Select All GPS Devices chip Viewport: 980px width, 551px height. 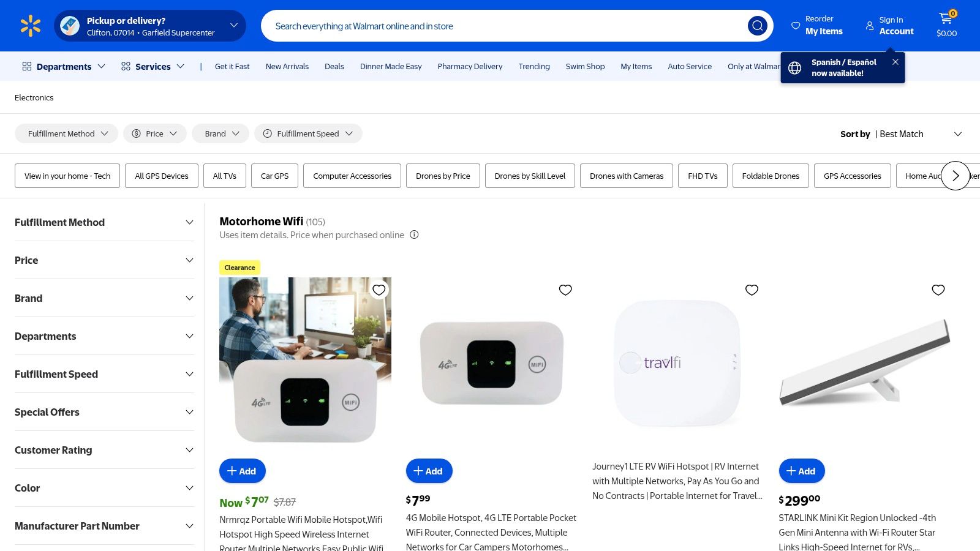pos(162,176)
